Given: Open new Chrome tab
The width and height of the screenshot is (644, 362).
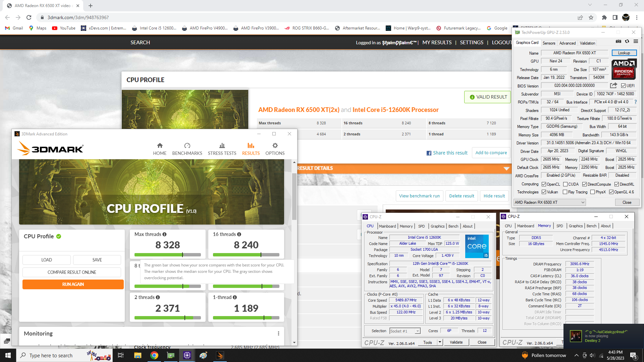Looking at the screenshot, I should pos(91,6).
